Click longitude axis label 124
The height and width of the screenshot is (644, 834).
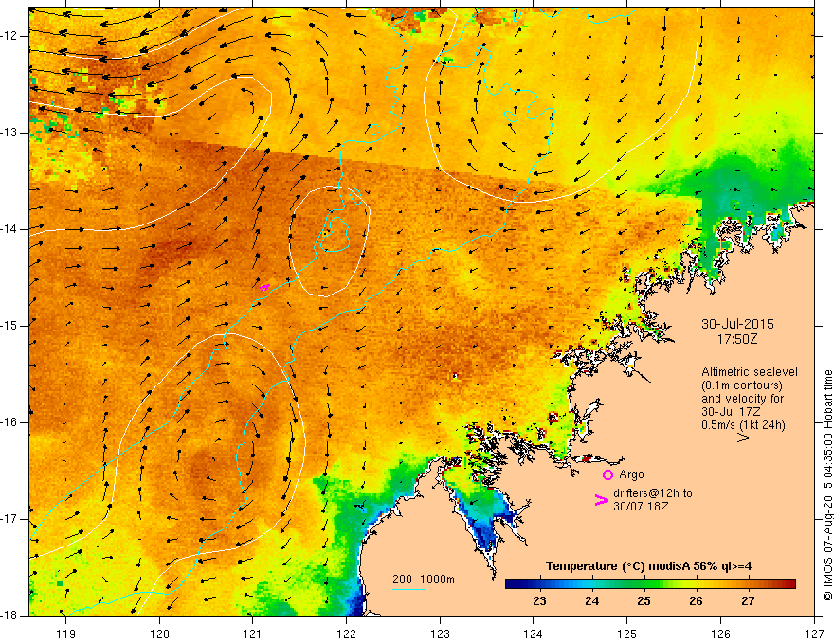point(534,634)
